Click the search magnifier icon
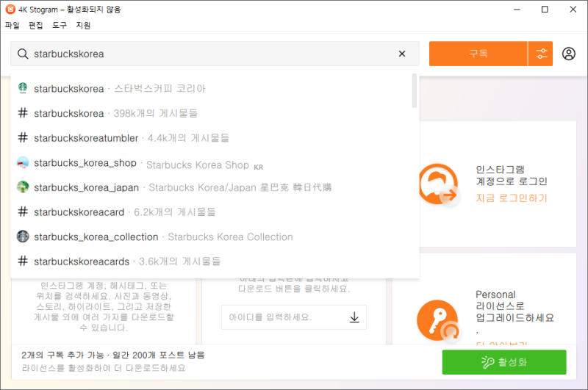This screenshot has width=588, height=390. coord(23,54)
